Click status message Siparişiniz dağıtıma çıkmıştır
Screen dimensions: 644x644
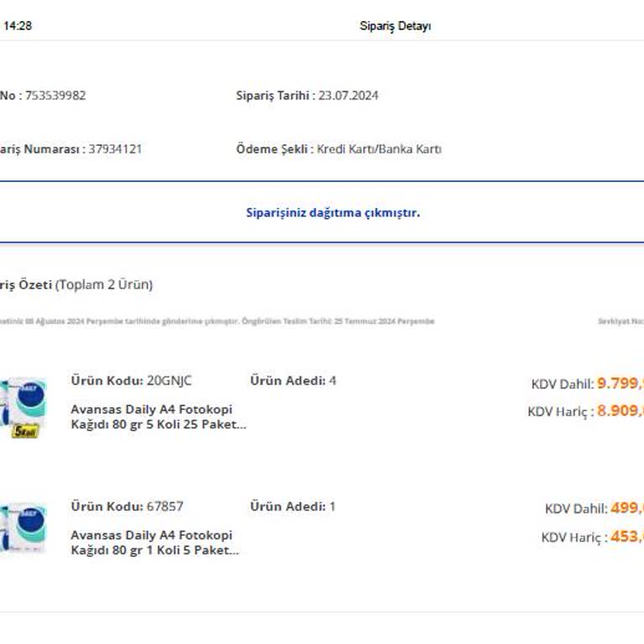[x=333, y=212]
